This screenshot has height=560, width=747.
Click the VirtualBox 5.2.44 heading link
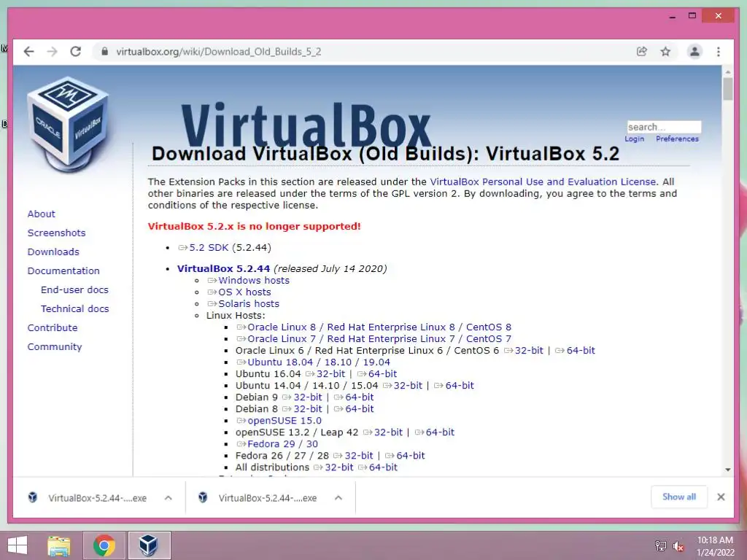coord(223,268)
